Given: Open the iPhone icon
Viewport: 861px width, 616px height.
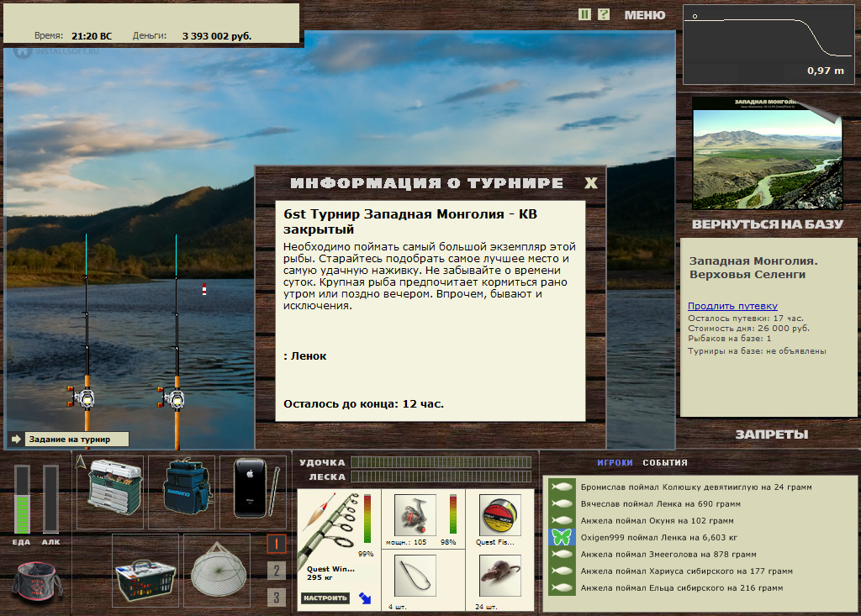Looking at the screenshot, I should click(x=255, y=488).
